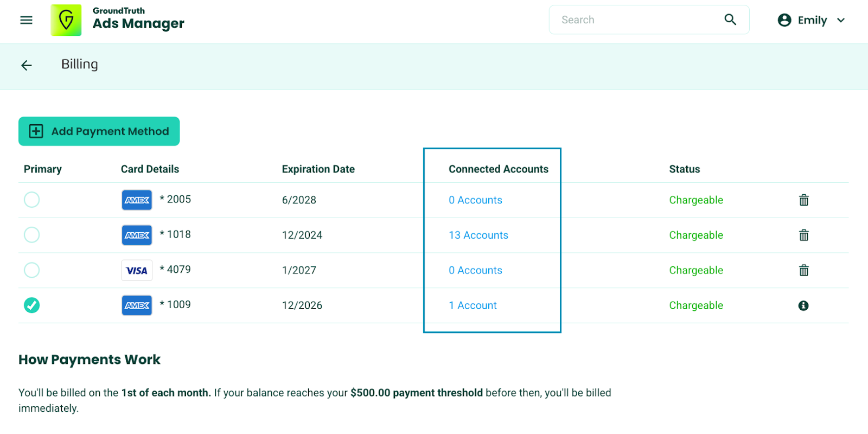The height and width of the screenshot is (434, 868).
Task: Click the Add Payment Method button
Action: [x=99, y=131]
